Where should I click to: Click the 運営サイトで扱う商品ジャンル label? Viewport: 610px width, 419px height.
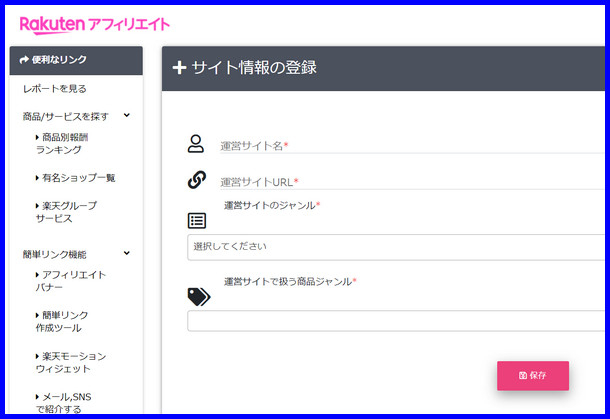click(290, 281)
